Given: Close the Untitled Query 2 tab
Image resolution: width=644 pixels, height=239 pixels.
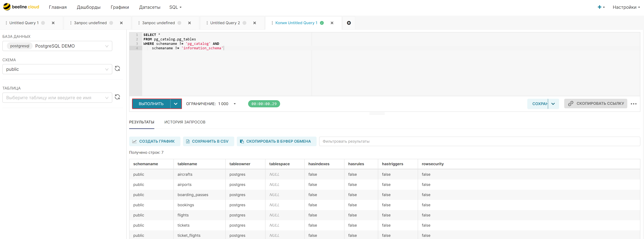Looking at the screenshot, I should (254, 23).
